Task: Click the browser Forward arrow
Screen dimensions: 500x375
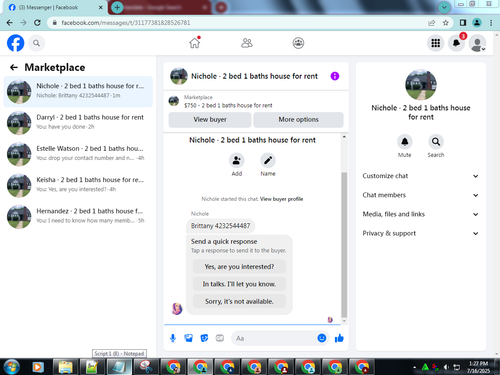Action: click(23, 23)
